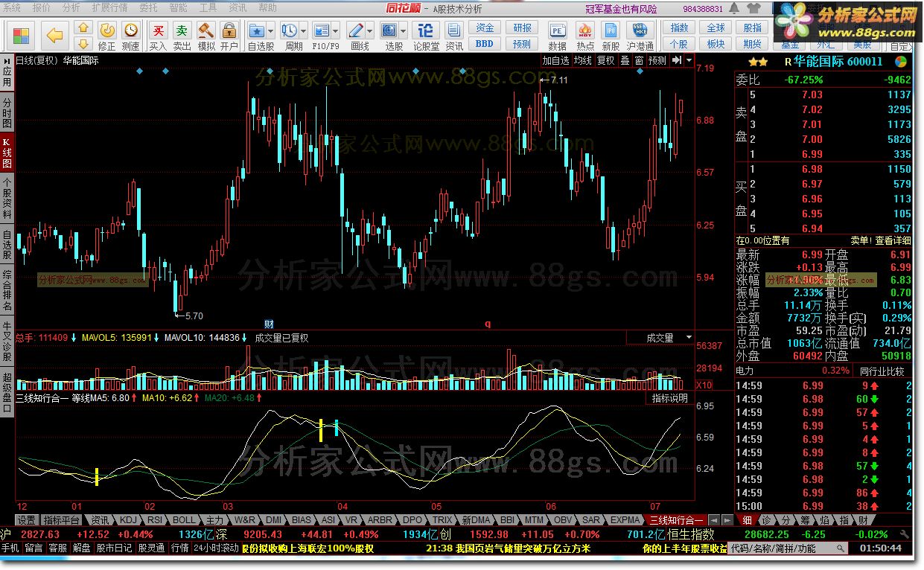Open the 新股 IPO icon
This screenshot has width=924, height=570.
click(611, 35)
